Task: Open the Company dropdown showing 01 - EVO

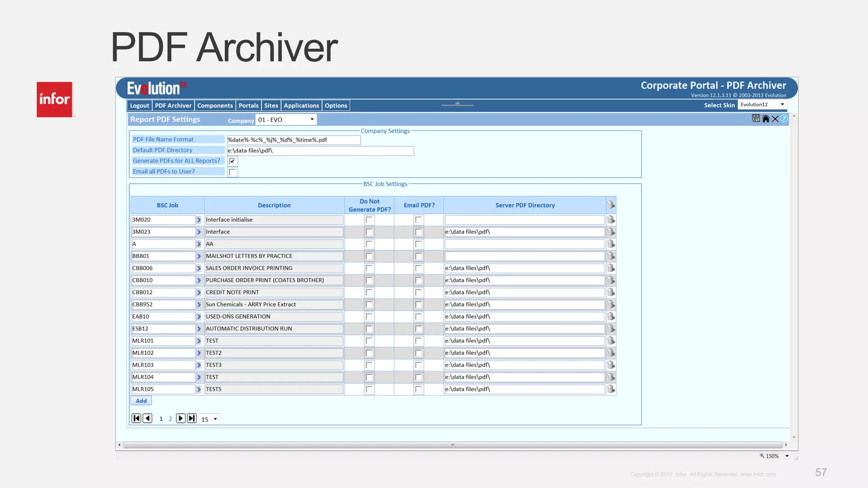Action: 286,120
